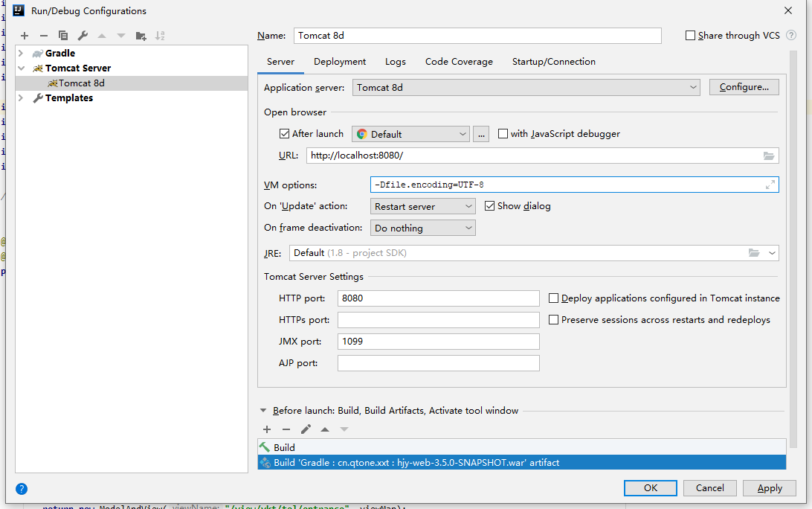Click the browser ellipsis button

tap(481, 134)
